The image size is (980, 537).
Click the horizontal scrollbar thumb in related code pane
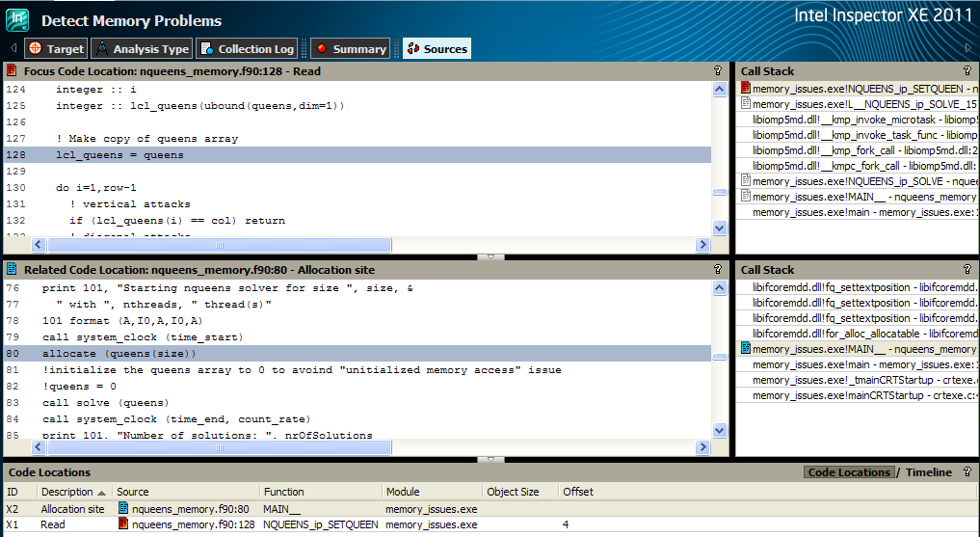220,447
